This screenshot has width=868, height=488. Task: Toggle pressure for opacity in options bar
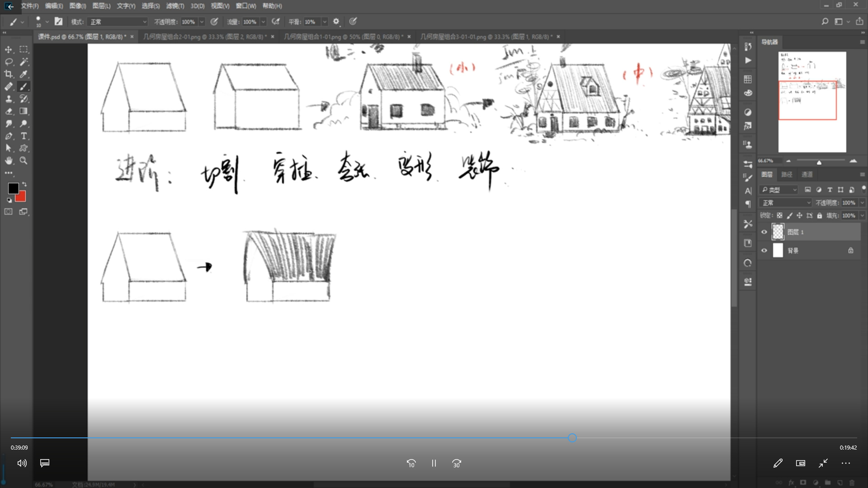214,21
